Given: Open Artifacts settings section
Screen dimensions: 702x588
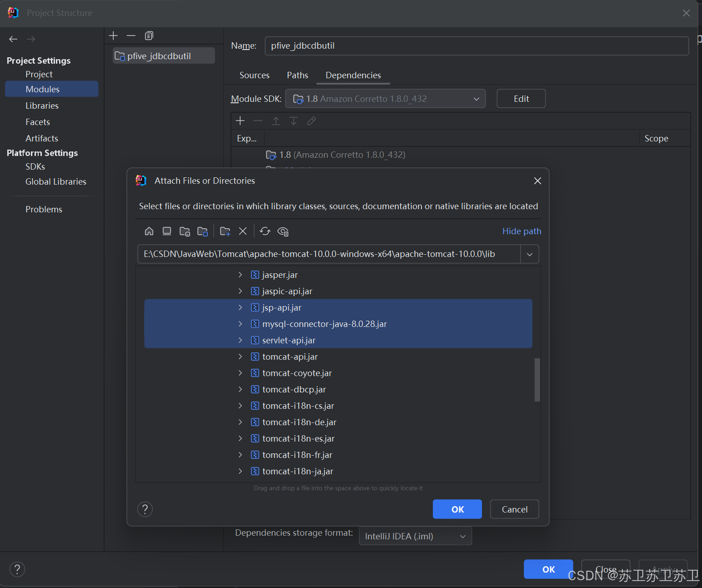Looking at the screenshot, I should (x=42, y=138).
